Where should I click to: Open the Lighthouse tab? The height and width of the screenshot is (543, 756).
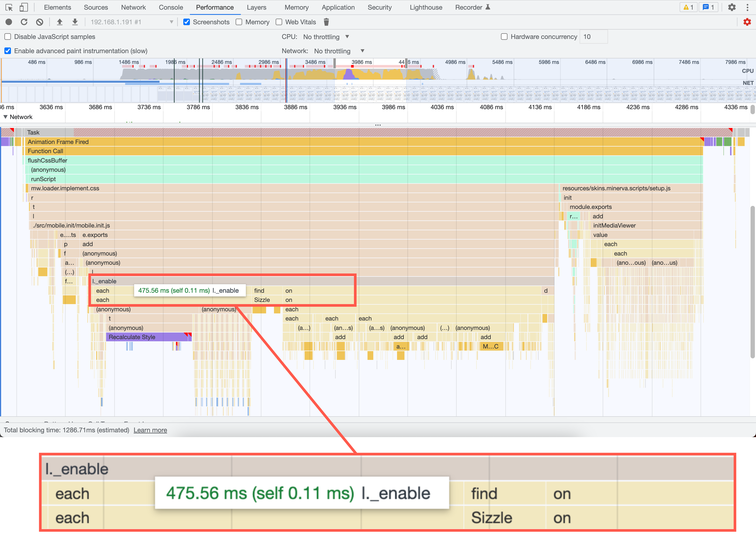click(x=426, y=7)
